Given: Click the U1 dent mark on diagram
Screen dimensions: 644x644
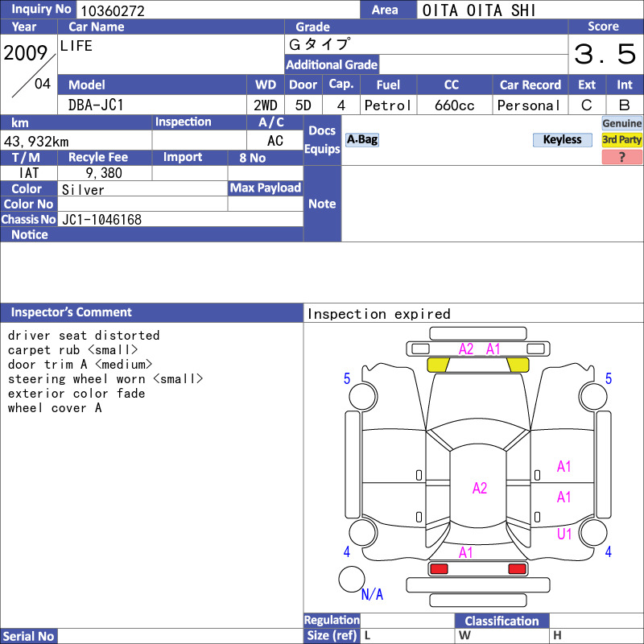Looking at the screenshot, I should pyautogui.click(x=564, y=534).
